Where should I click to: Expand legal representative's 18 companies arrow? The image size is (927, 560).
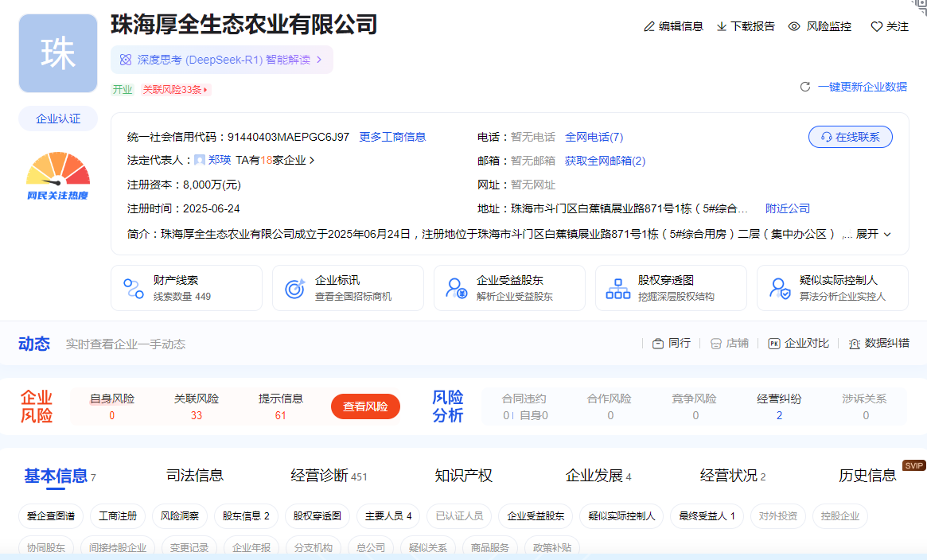pyautogui.click(x=312, y=161)
